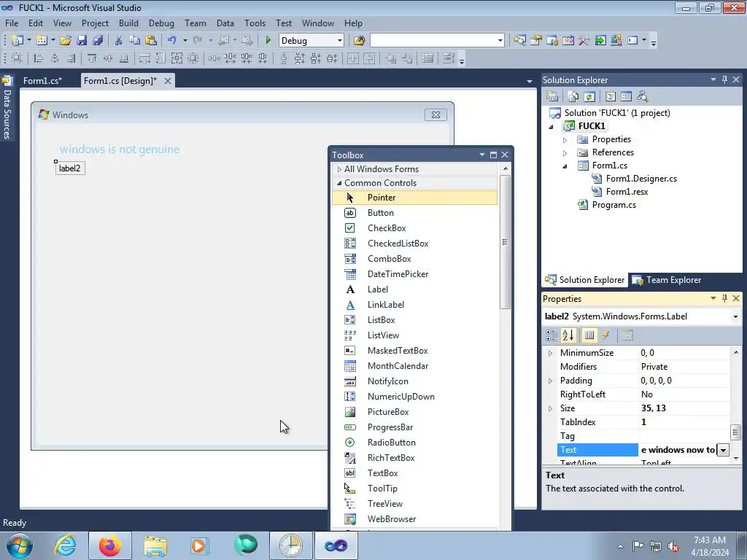This screenshot has width=747, height=560.
Task: Switch to Form1.cs code tab
Action: click(x=42, y=80)
